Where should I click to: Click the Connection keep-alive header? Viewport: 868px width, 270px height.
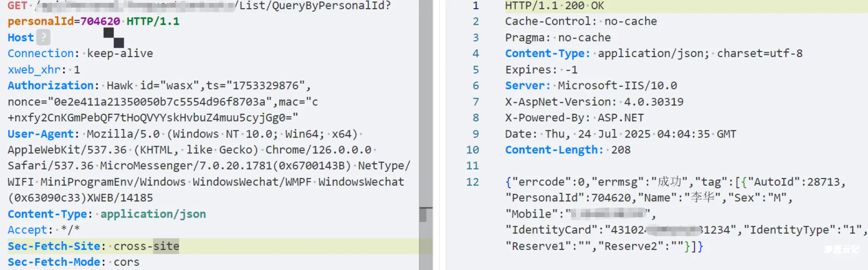[x=80, y=53]
